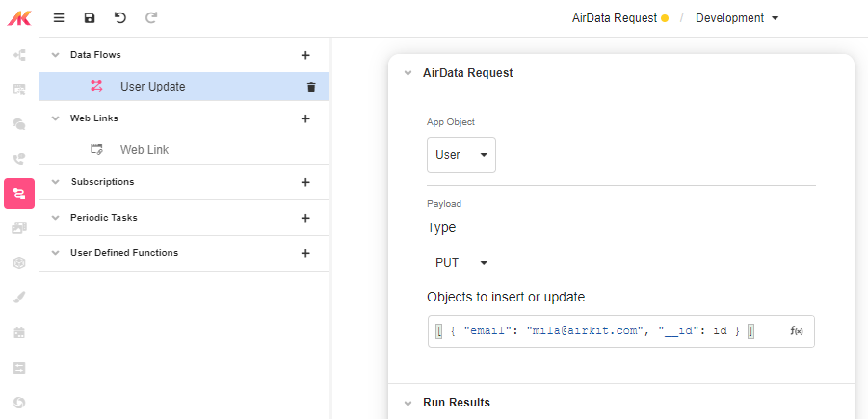The image size is (868, 419).
Task: Delete the User Update data flow
Action: [x=311, y=87]
